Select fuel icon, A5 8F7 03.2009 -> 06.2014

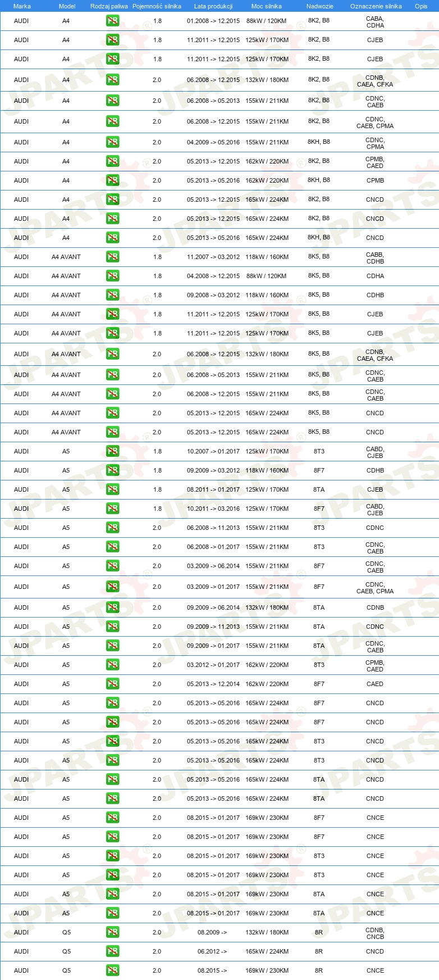pyautogui.click(x=112, y=566)
